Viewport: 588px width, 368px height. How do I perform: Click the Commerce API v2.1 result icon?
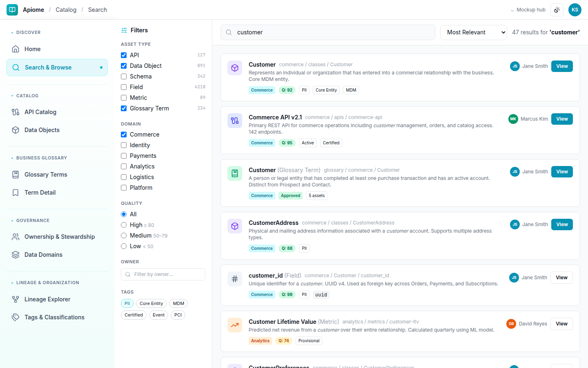(x=235, y=121)
